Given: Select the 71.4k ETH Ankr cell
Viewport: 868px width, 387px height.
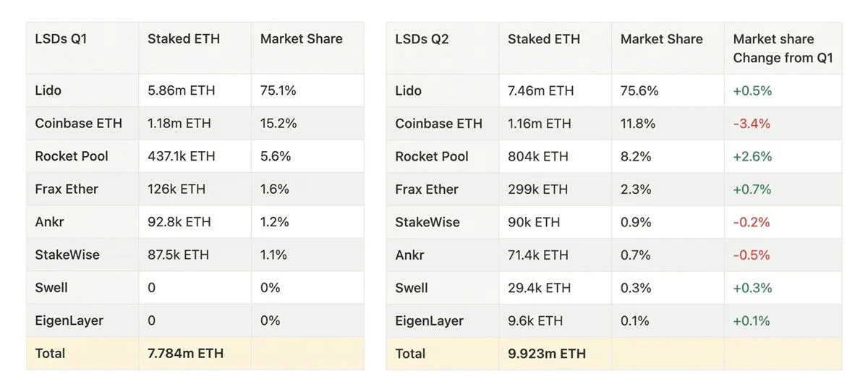Looking at the screenshot, I should click(x=538, y=255).
